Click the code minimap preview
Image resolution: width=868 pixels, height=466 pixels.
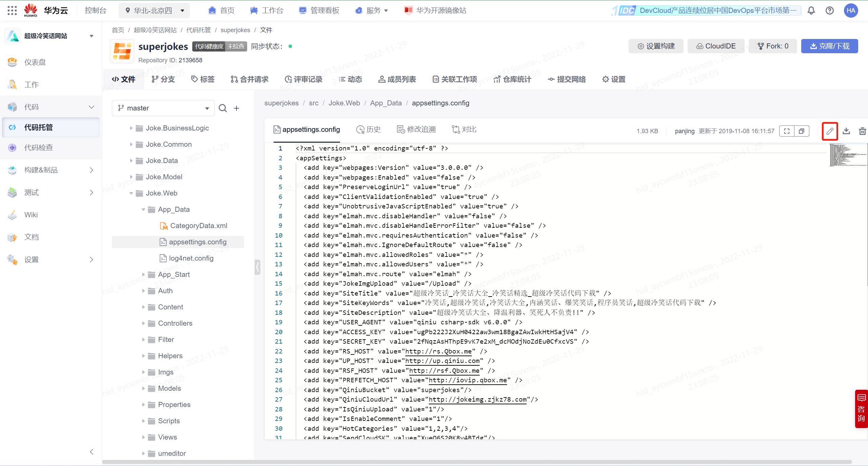click(x=848, y=155)
